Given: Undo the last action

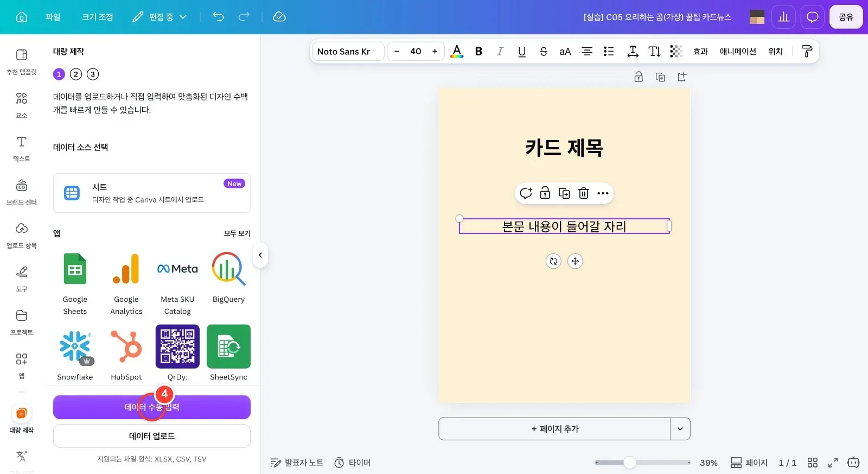Looking at the screenshot, I should (x=218, y=17).
